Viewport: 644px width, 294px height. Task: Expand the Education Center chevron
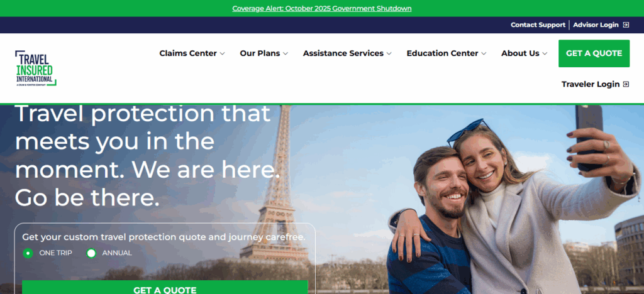click(484, 54)
